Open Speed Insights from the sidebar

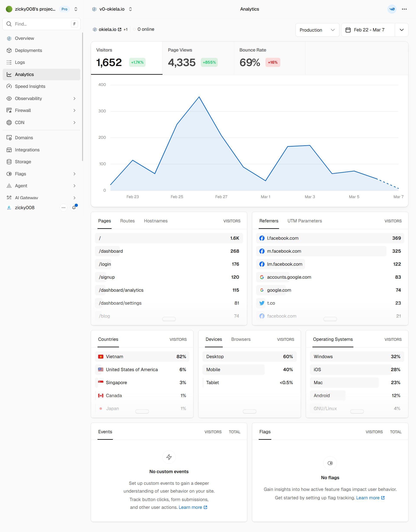click(30, 86)
